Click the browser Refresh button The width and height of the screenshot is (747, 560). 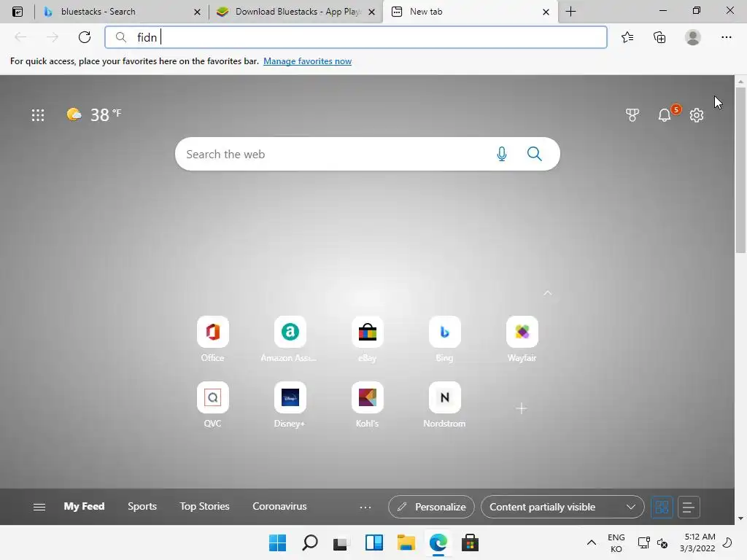(85, 37)
